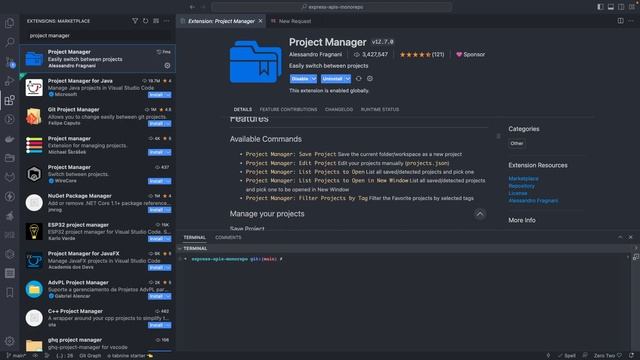Select TERMINAL panel tab

pyautogui.click(x=195, y=237)
